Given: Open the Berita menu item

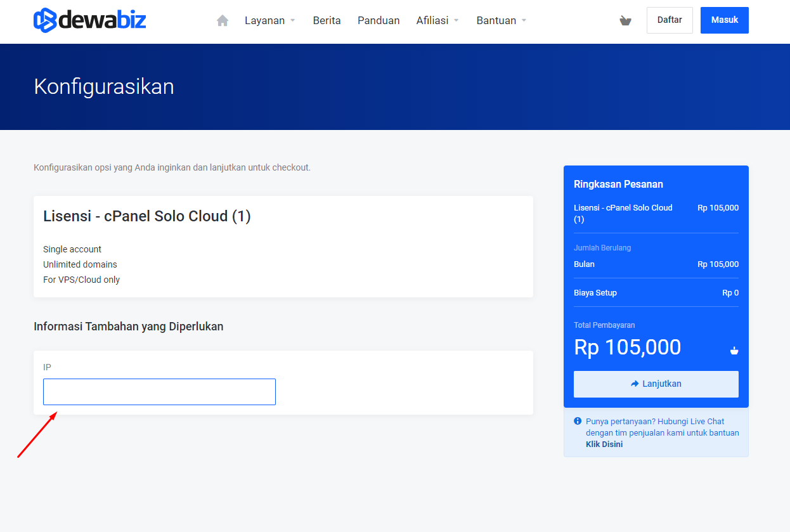Looking at the screenshot, I should [x=327, y=20].
